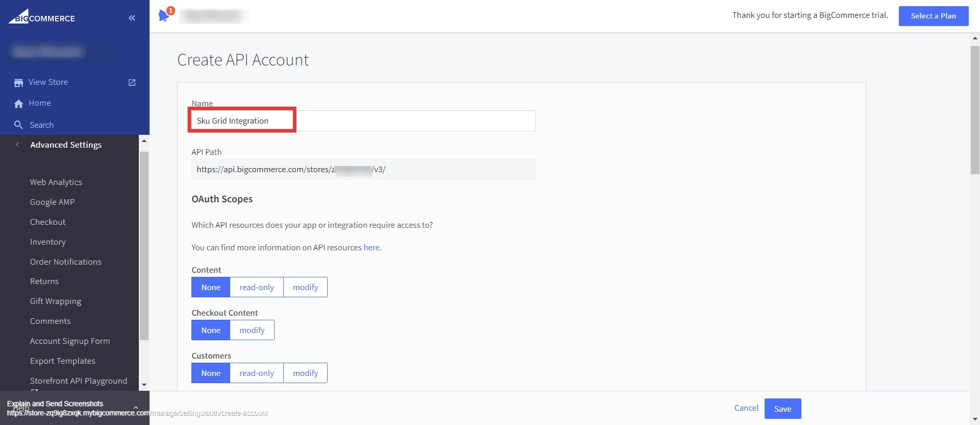Set Checkout Content scope to modify
Screen dimensions: 980x425
pyautogui.click(x=252, y=330)
